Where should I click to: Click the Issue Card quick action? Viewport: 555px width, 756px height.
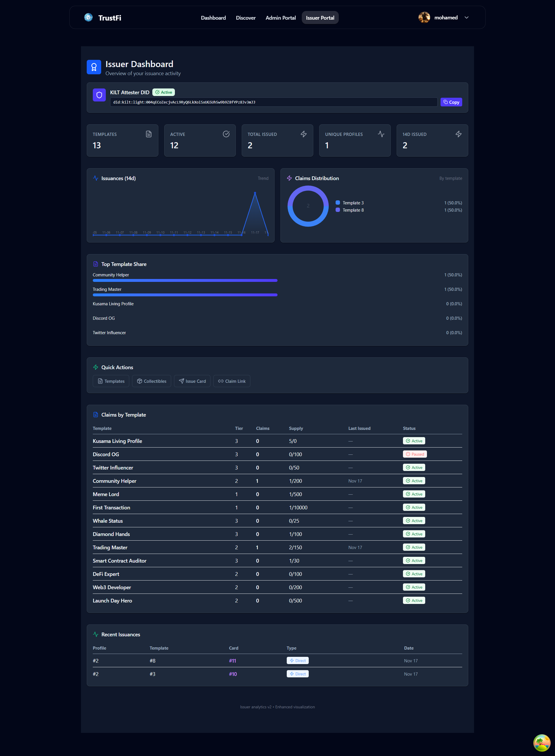[192, 381]
